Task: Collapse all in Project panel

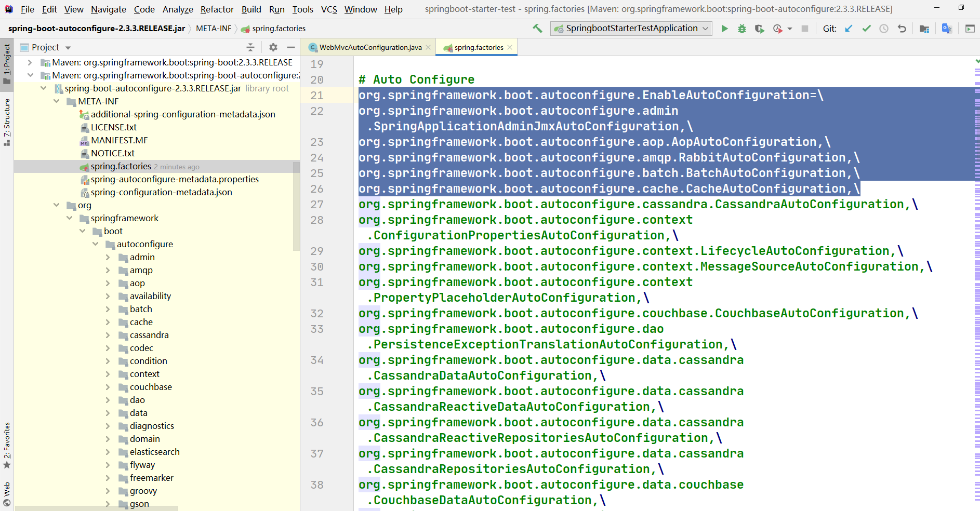Action: click(250, 47)
